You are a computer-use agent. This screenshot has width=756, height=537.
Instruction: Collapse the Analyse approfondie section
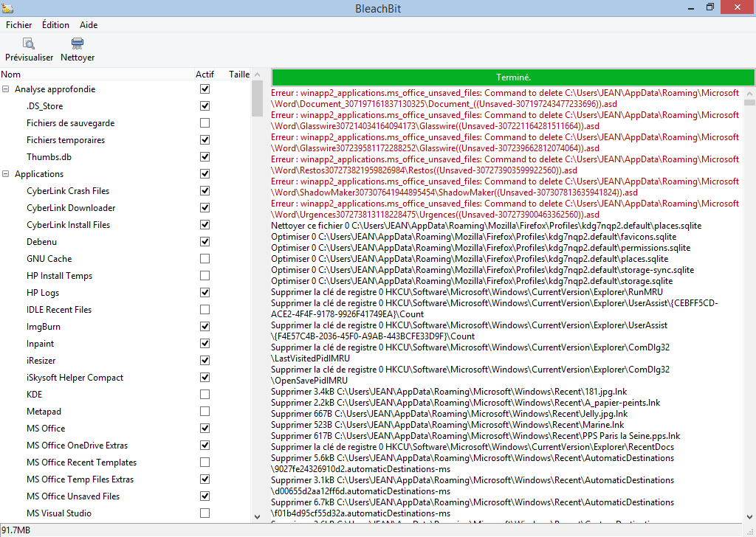click(x=6, y=89)
